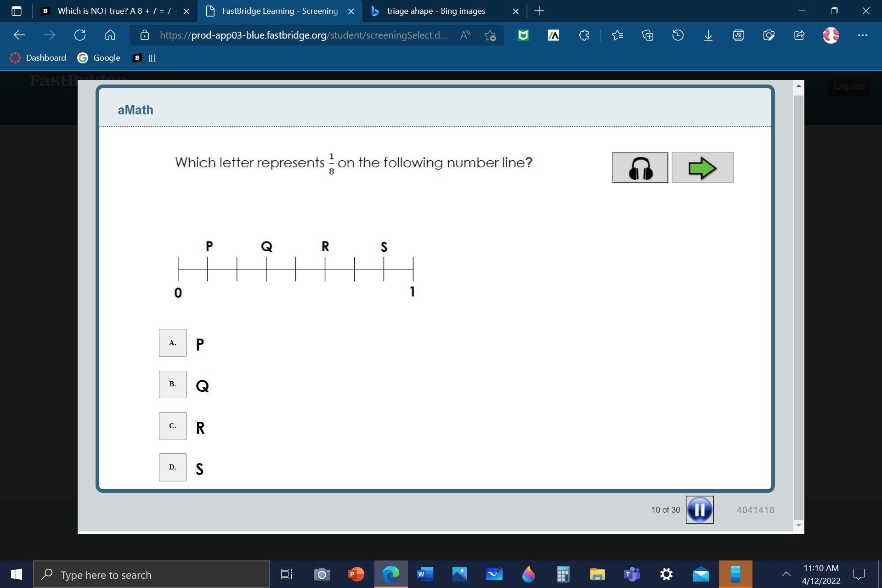Image resolution: width=882 pixels, height=588 pixels.
Task: Select answer choice B for Q
Action: [x=172, y=384]
